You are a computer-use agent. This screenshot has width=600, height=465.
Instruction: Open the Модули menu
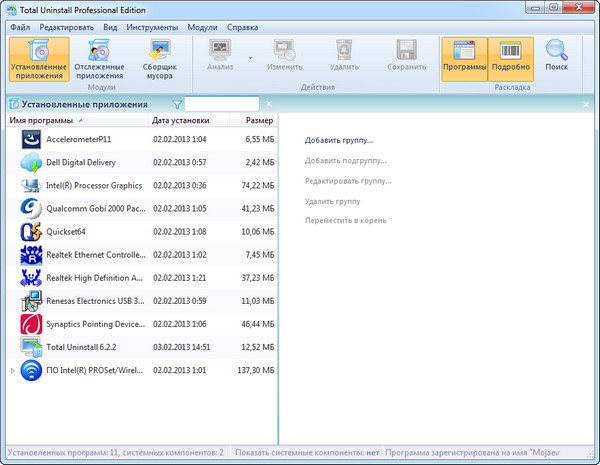202,26
